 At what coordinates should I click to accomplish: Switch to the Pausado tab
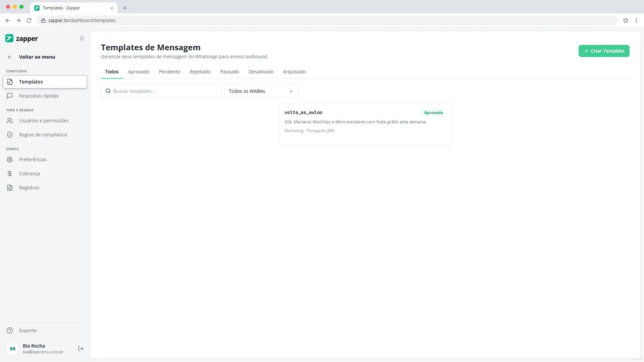tap(229, 72)
